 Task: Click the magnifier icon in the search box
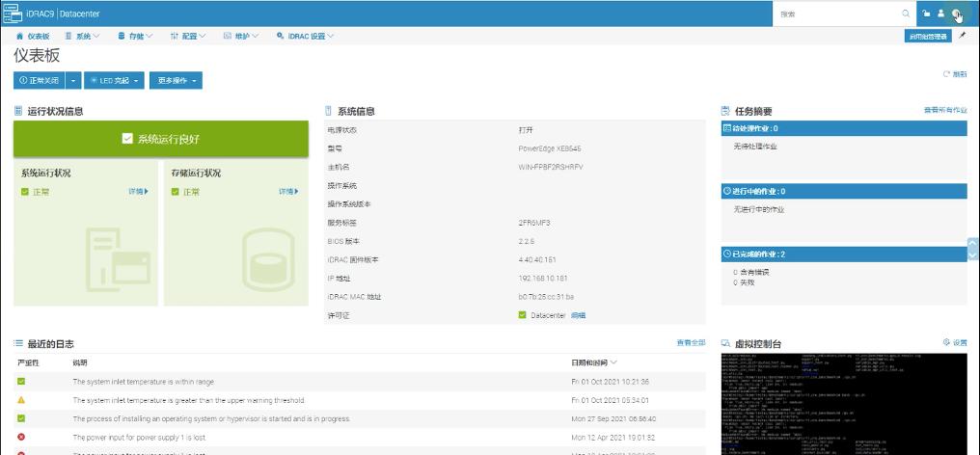906,13
